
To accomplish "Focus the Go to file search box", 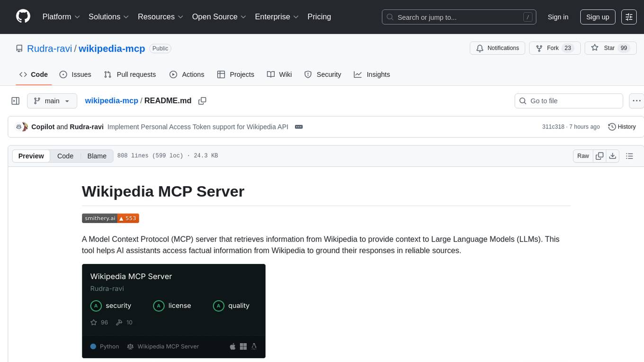I will coord(569,101).
